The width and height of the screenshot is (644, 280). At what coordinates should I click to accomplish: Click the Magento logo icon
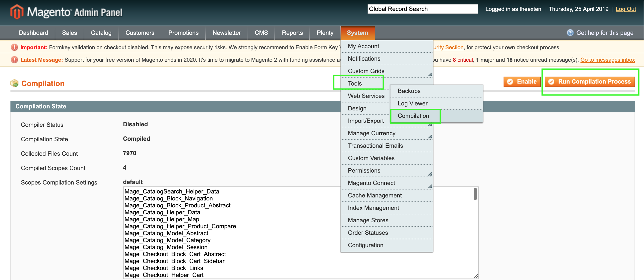tap(17, 12)
